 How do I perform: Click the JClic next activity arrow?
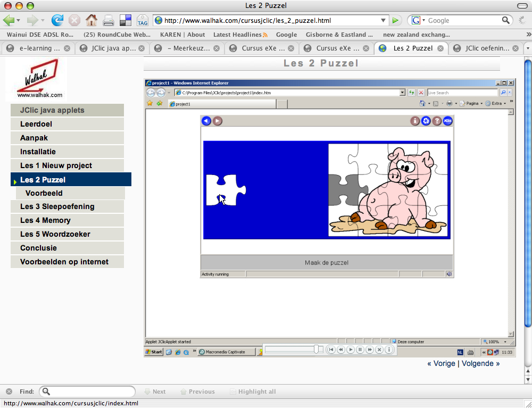(218, 121)
